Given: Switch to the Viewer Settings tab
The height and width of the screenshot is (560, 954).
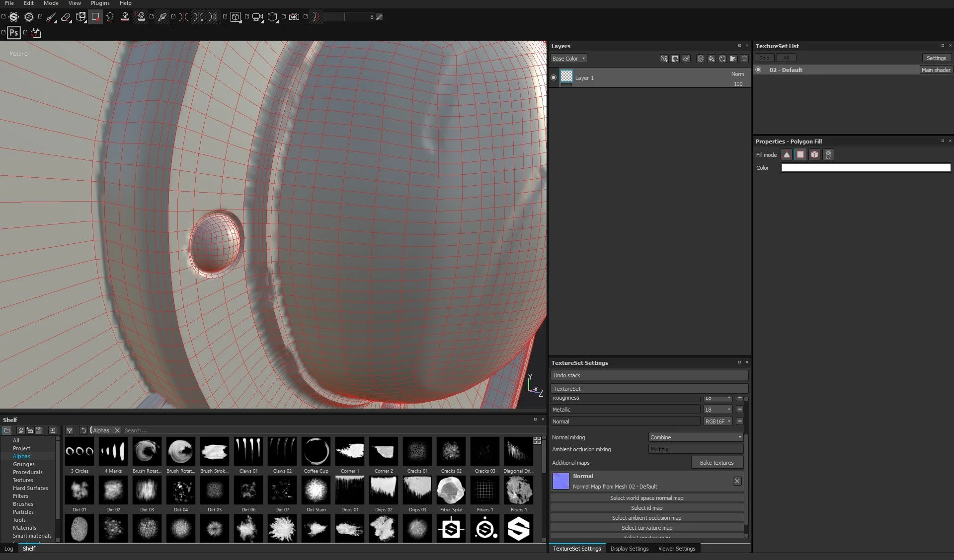Looking at the screenshot, I should click(x=677, y=549).
